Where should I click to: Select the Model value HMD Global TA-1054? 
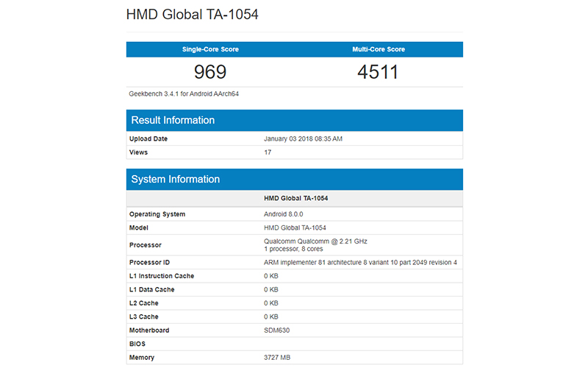[x=295, y=227]
